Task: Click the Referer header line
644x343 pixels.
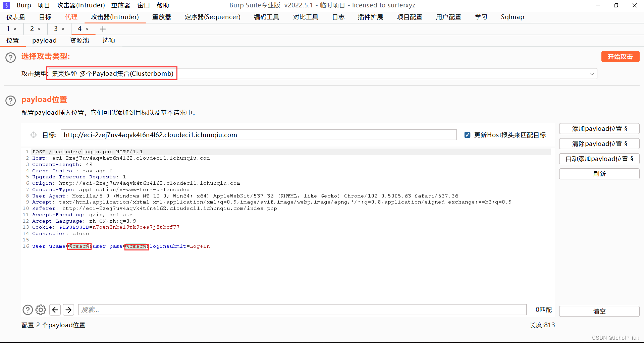Action: [155, 209]
